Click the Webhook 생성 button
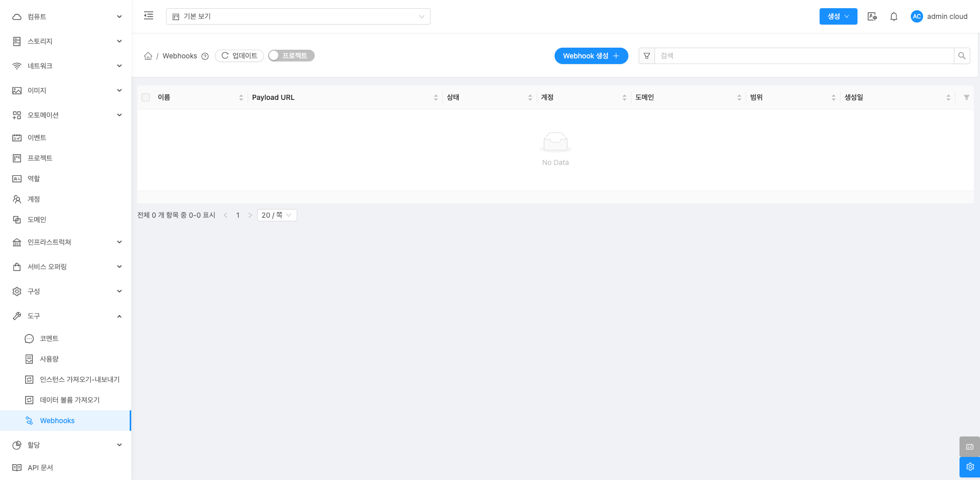980x480 pixels. coord(591,56)
